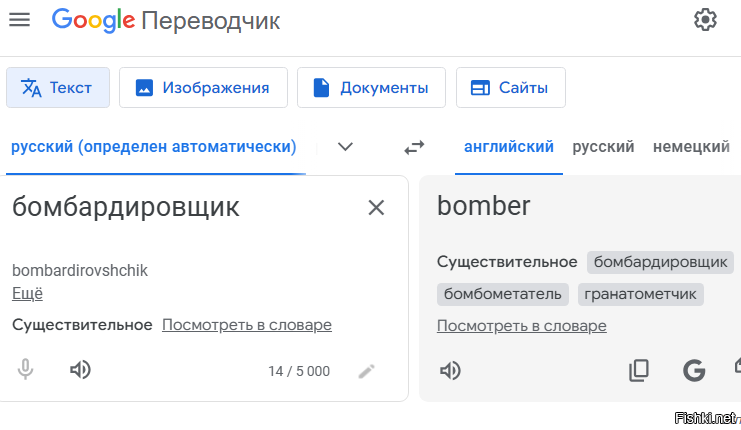Image resolution: width=741 pixels, height=430 pixels.
Task: Copy the translation to clipboard
Action: [639, 370]
